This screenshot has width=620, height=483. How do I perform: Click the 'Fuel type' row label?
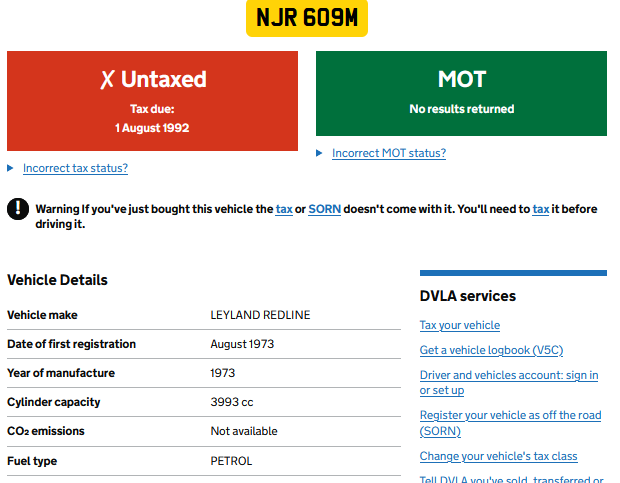point(32,461)
